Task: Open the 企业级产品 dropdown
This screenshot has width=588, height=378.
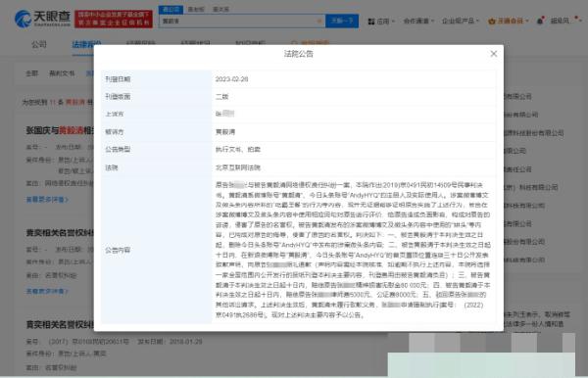Action: coord(461,21)
